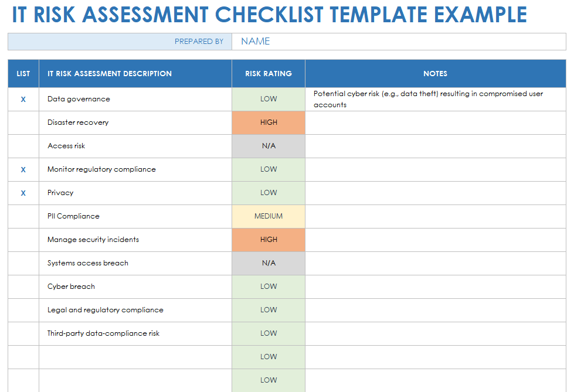Viewport: 574px width, 392px height.
Task: Select the HIGH rating for Manage security incidents
Action: (x=269, y=240)
